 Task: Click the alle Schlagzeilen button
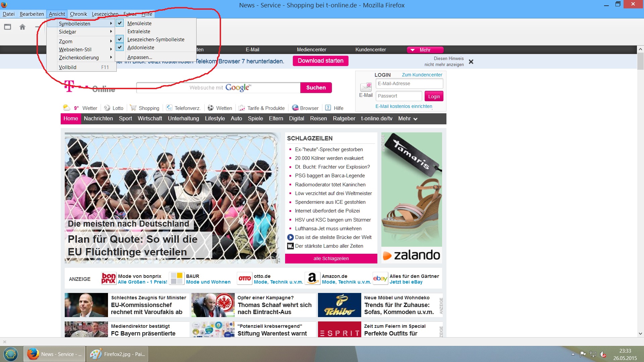pyautogui.click(x=331, y=258)
